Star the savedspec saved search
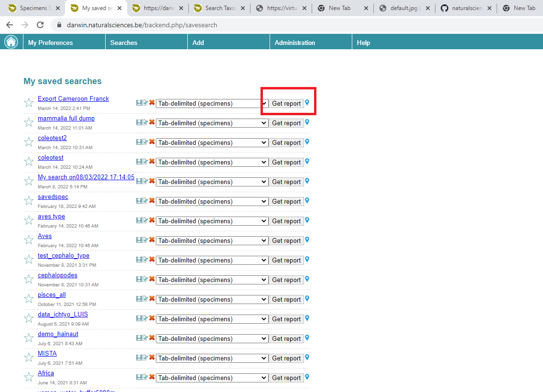The width and height of the screenshot is (543, 392). coord(29,201)
